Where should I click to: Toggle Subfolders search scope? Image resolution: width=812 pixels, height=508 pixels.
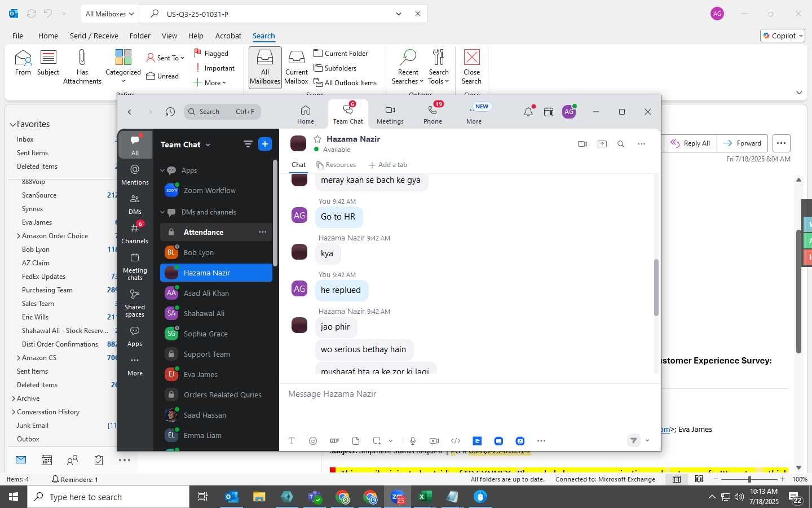pos(335,68)
